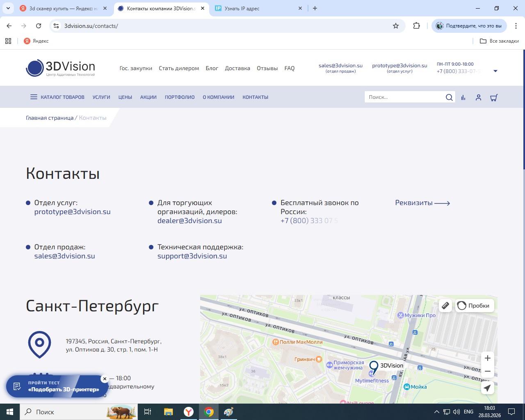The width and height of the screenshot is (525, 420).
Task: Click the map ruler measurement tool
Action: (x=445, y=306)
